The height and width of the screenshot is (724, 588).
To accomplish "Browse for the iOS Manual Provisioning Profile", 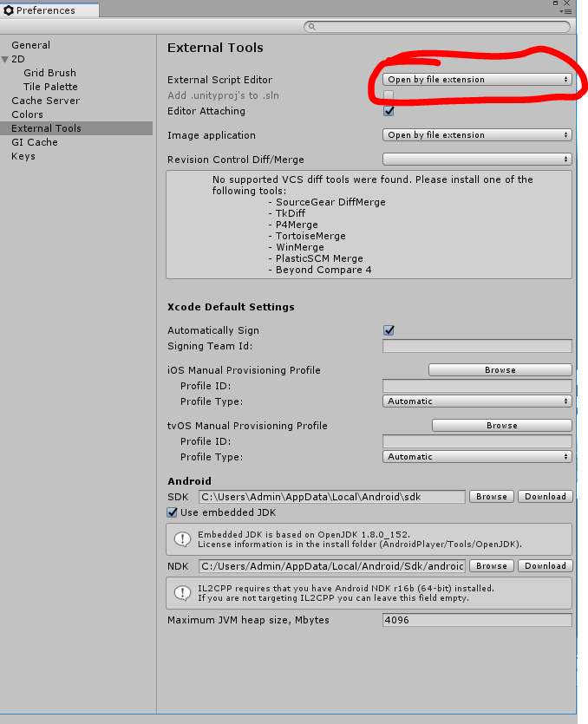I will 500,370.
